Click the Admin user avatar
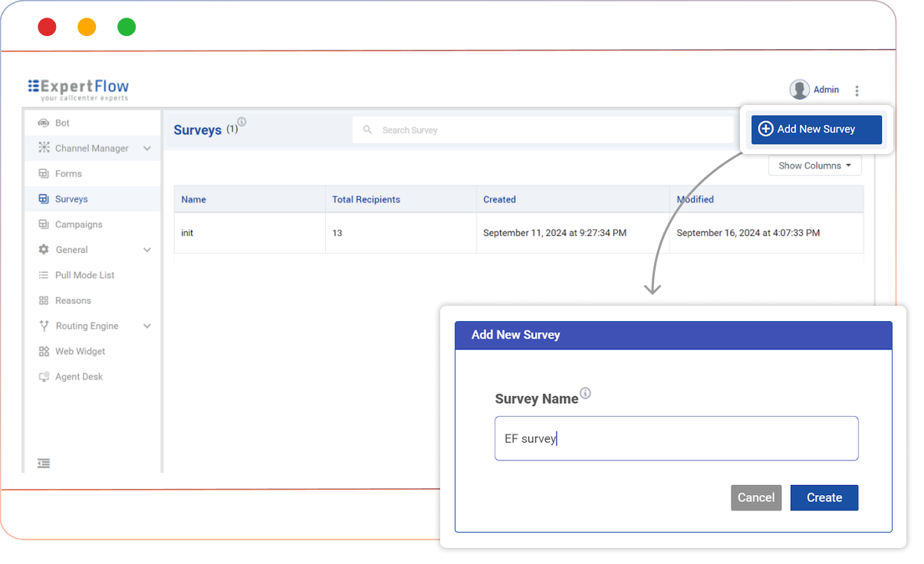The width and height of the screenshot is (924, 564). tap(800, 90)
